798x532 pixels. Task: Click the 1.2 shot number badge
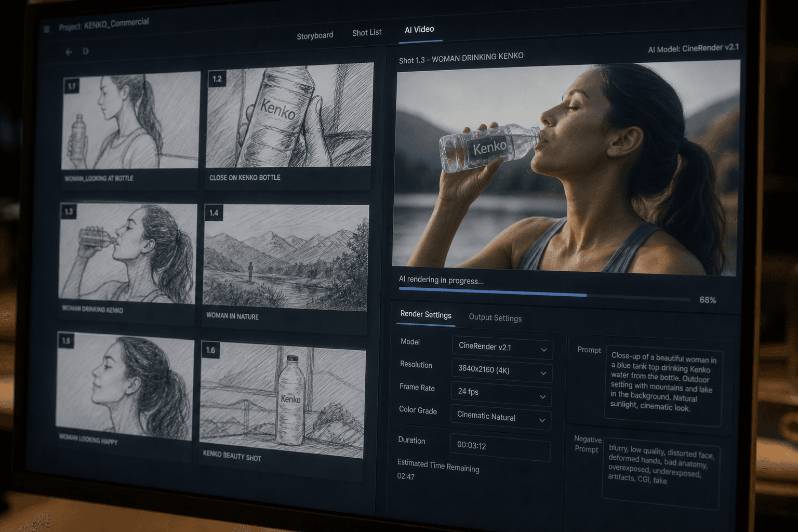pos(217,79)
